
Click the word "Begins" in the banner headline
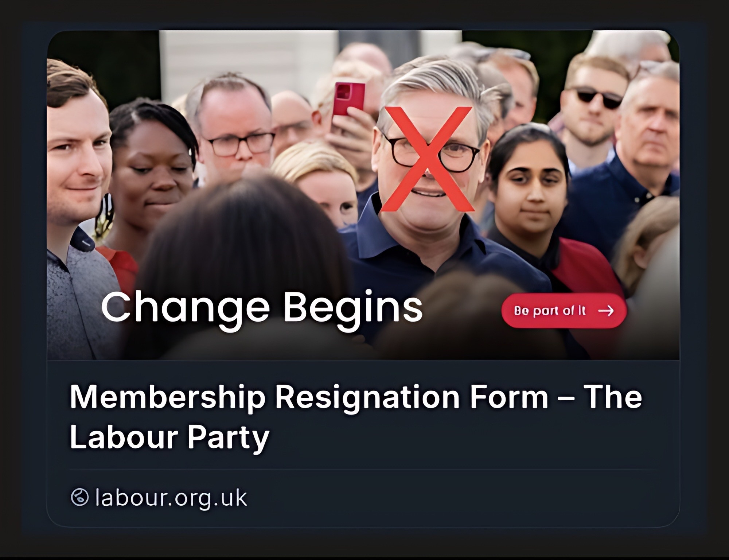tap(353, 309)
